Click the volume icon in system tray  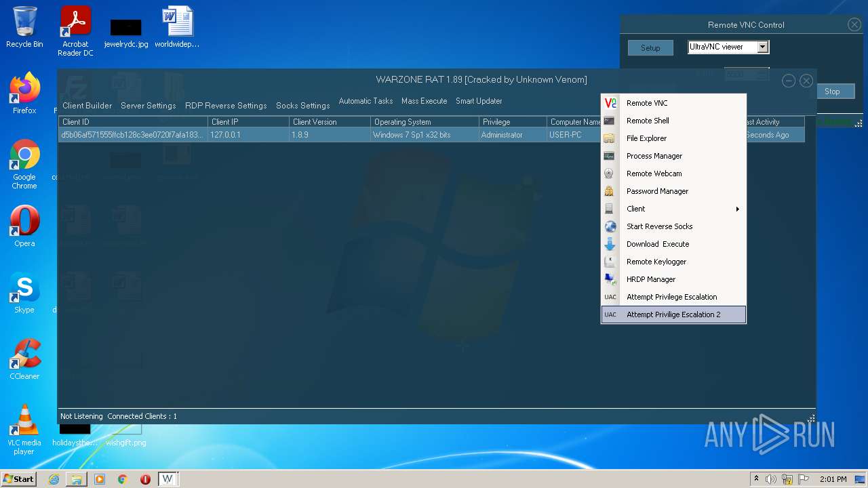pyautogui.click(x=771, y=479)
